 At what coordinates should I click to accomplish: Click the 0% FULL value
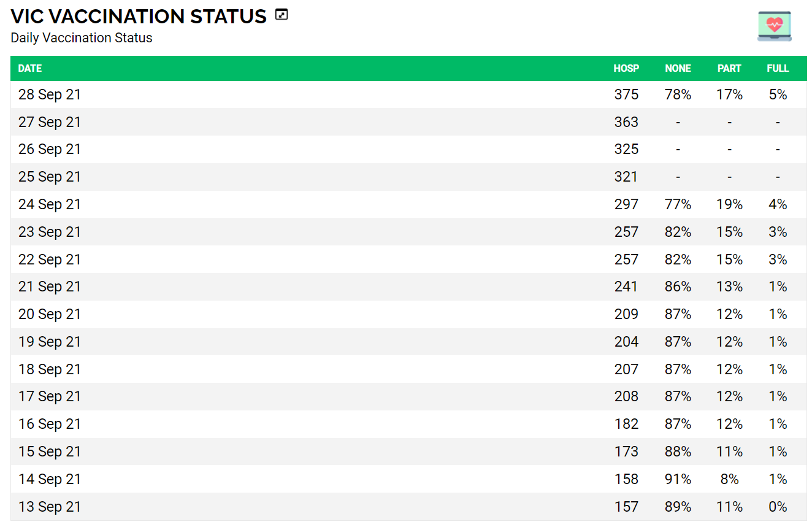[x=778, y=507]
